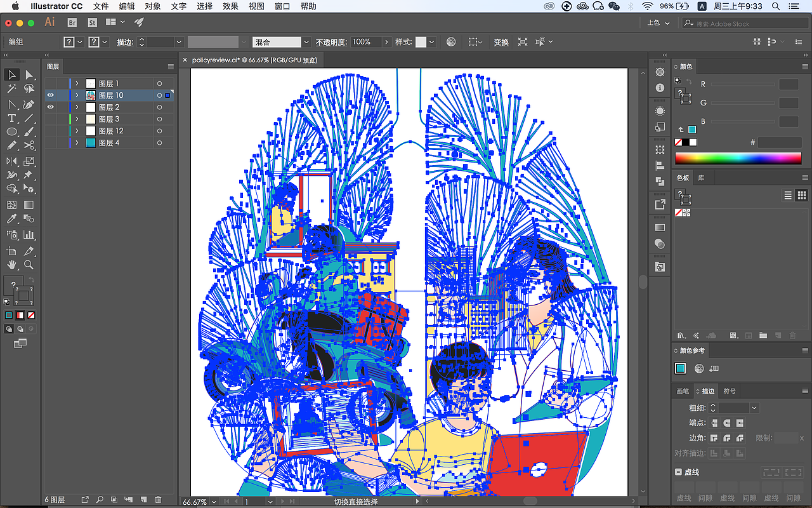The image size is (812, 508).
Task: Open the 对象 menu
Action: pos(153,6)
